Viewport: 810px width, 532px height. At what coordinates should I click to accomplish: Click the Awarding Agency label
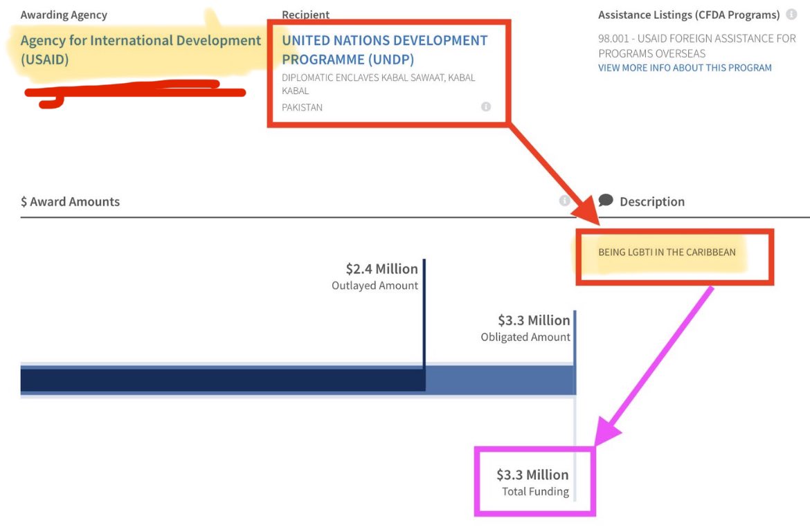64,15
